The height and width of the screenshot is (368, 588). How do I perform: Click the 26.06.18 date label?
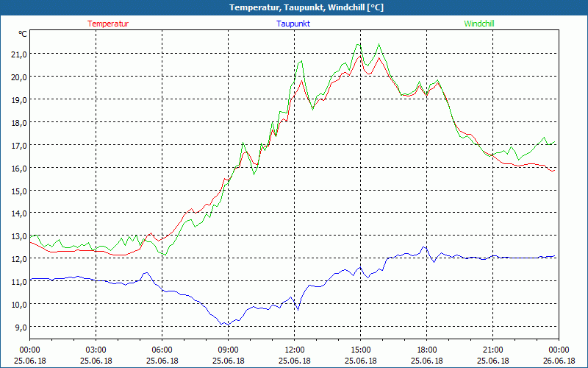[559, 361]
